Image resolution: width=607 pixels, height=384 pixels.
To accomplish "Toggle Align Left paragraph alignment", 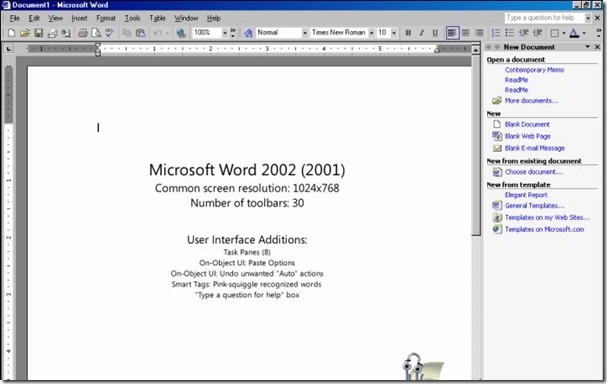I will (452, 33).
